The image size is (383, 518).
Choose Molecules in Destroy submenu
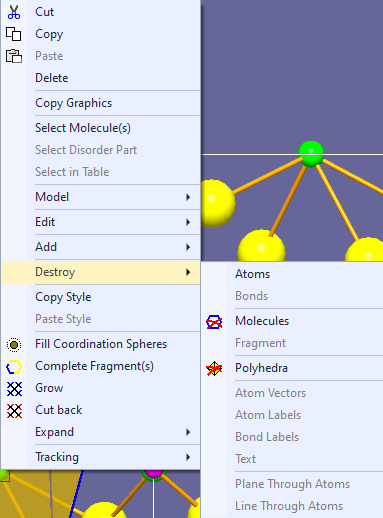(292, 321)
